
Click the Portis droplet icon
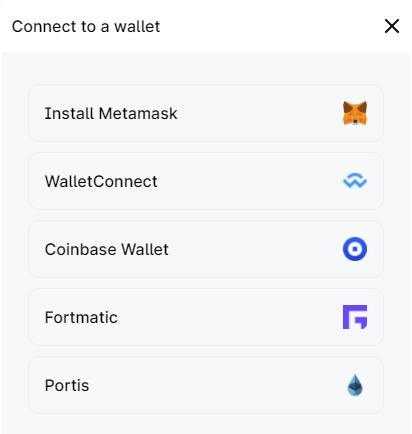point(355,385)
